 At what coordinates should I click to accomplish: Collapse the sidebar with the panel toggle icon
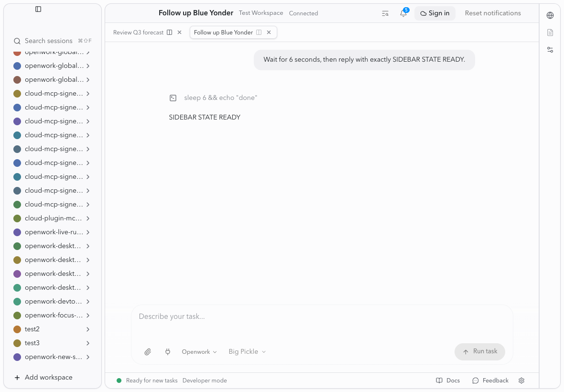pos(38,9)
